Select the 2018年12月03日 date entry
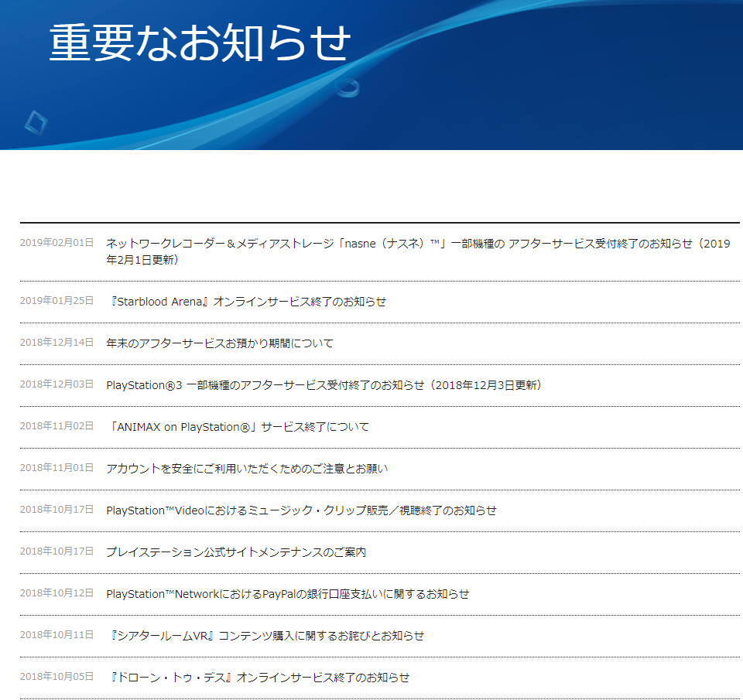Screen dimensions: 743x700 [56, 384]
